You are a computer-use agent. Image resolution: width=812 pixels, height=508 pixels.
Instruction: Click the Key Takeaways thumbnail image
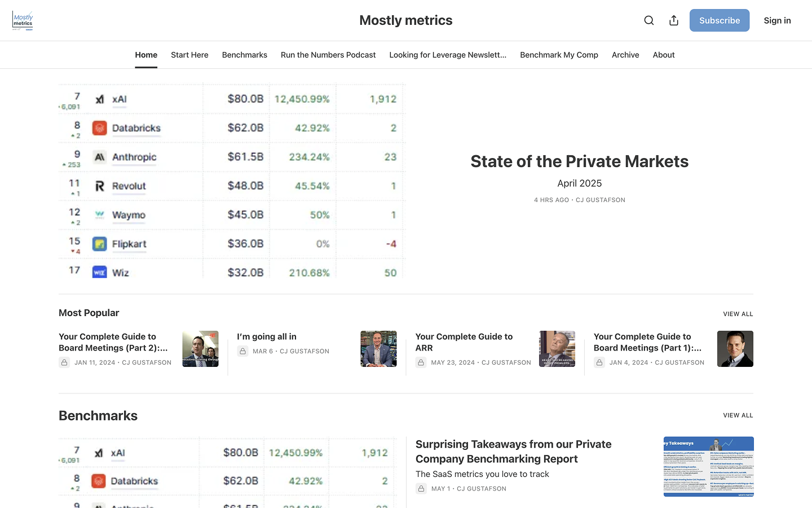(709, 467)
